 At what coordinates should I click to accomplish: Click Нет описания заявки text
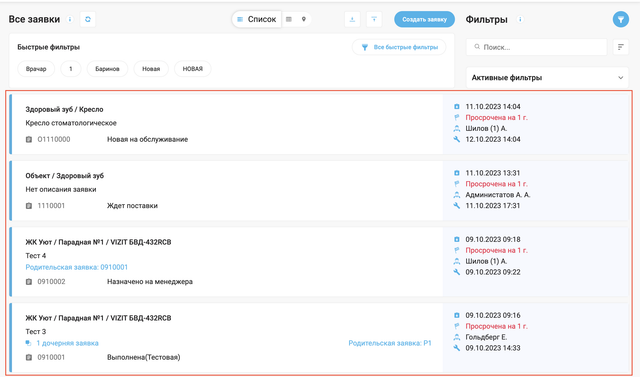(61, 190)
